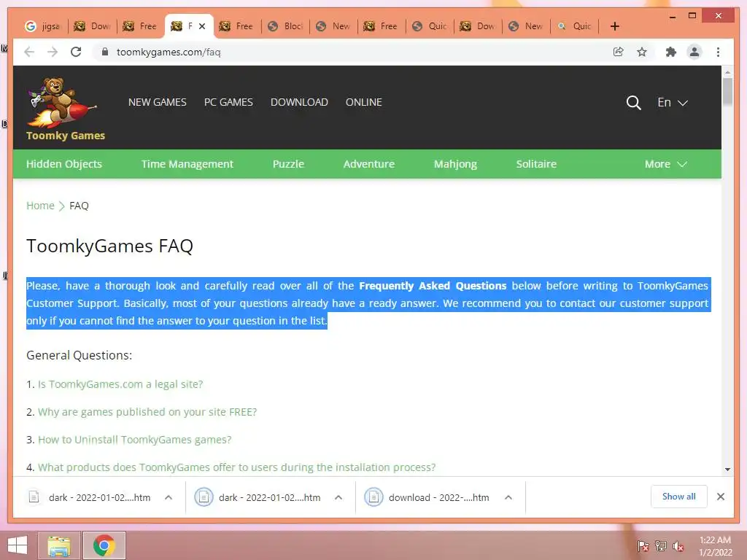Reload the page with refresh icon
Image resolution: width=747 pixels, height=560 pixels.
76,52
